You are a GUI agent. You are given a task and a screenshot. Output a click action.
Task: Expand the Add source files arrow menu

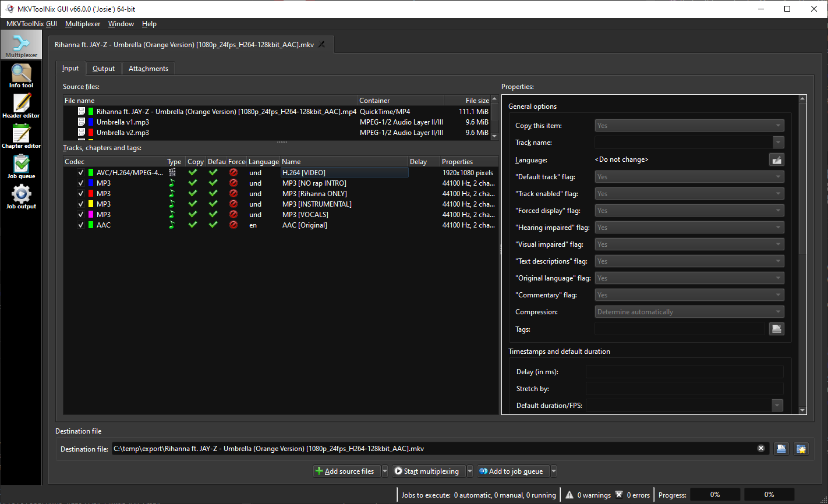[384, 471]
